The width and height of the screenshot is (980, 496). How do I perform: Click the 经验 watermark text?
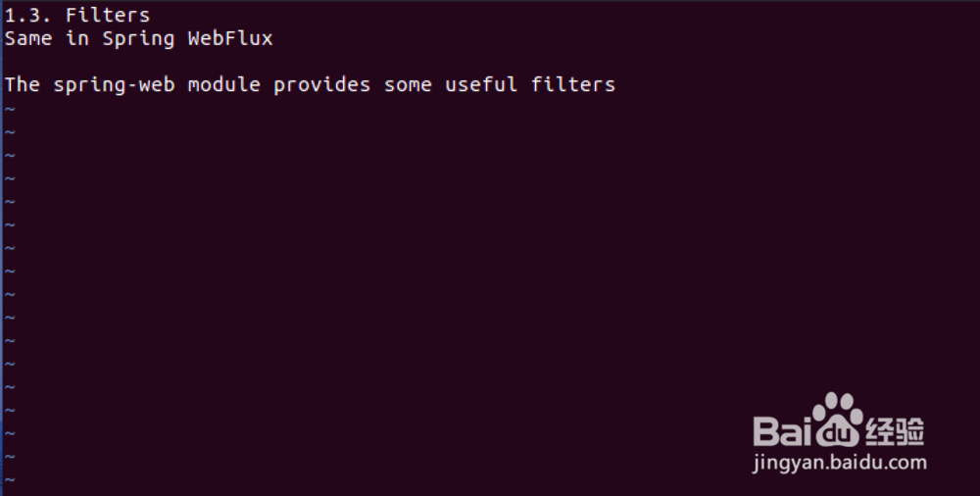pyautogui.click(x=895, y=429)
